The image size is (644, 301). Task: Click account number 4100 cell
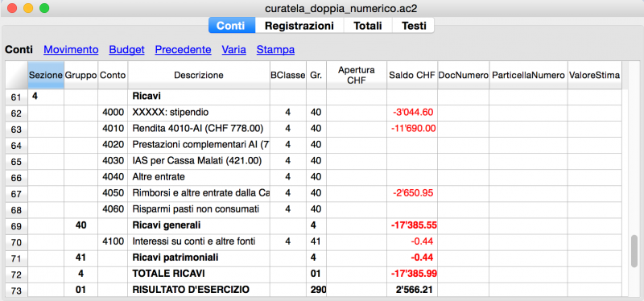113,241
